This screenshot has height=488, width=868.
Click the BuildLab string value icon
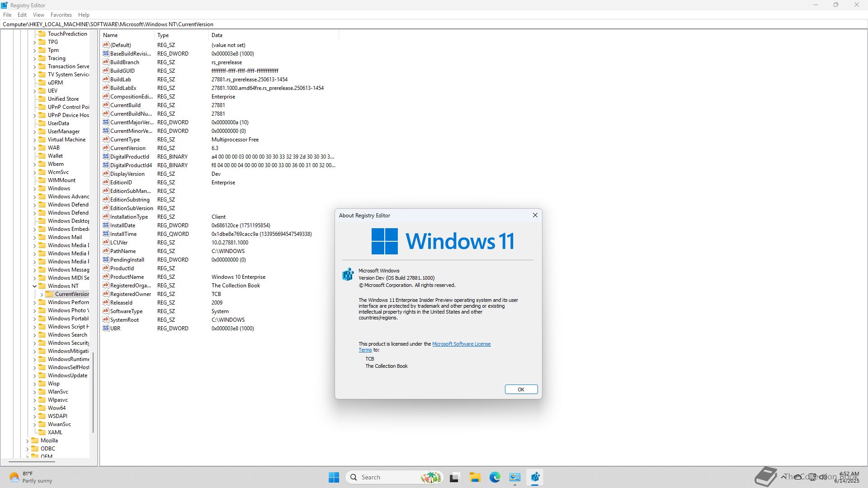click(106, 79)
